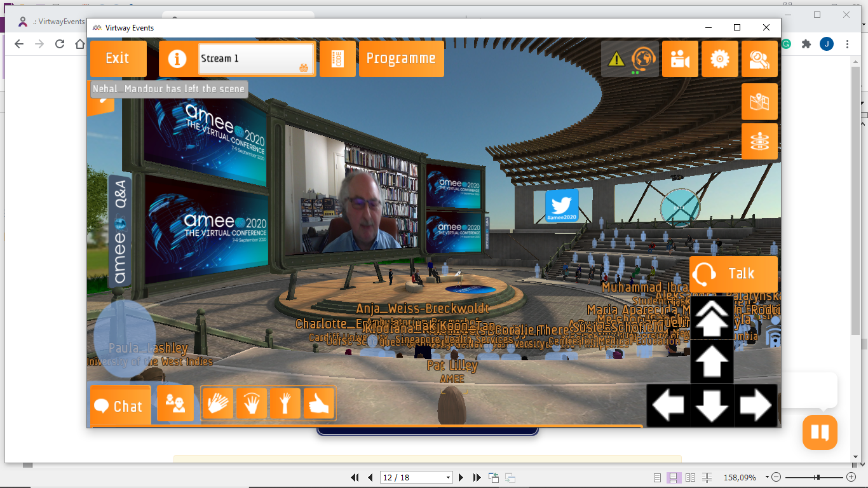Viewport: 868px width, 488px height.
Task: Open the globe headset audio status
Action: (645, 59)
